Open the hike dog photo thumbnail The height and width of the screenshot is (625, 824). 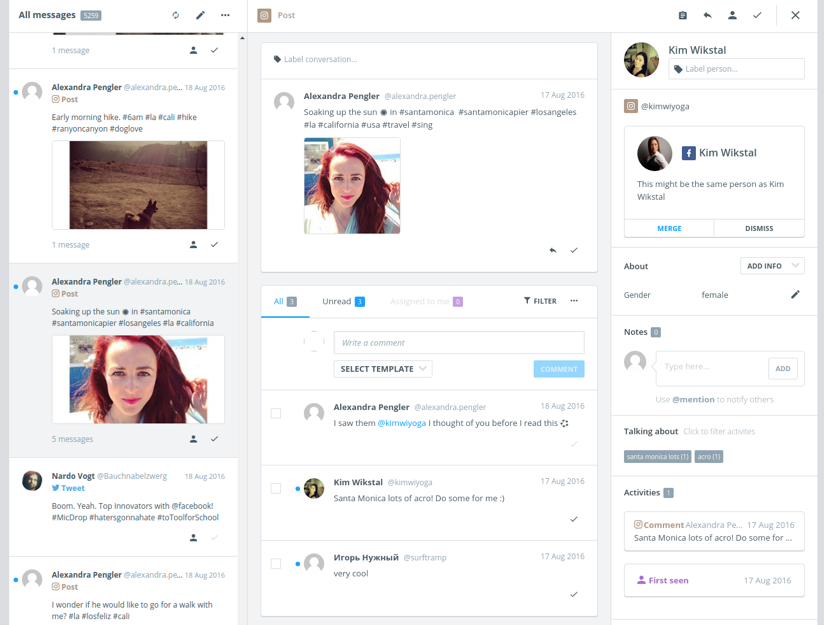coord(138,185)
